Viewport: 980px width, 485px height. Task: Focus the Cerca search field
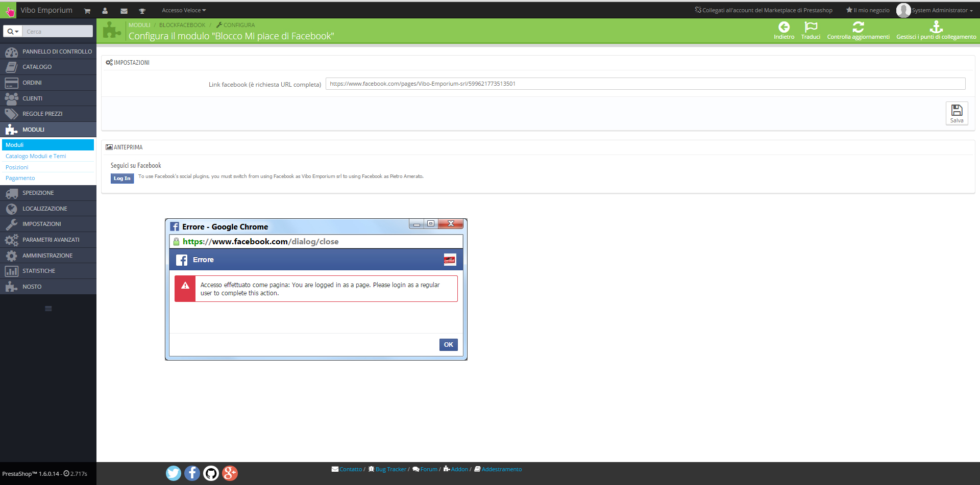click(58, 32)
